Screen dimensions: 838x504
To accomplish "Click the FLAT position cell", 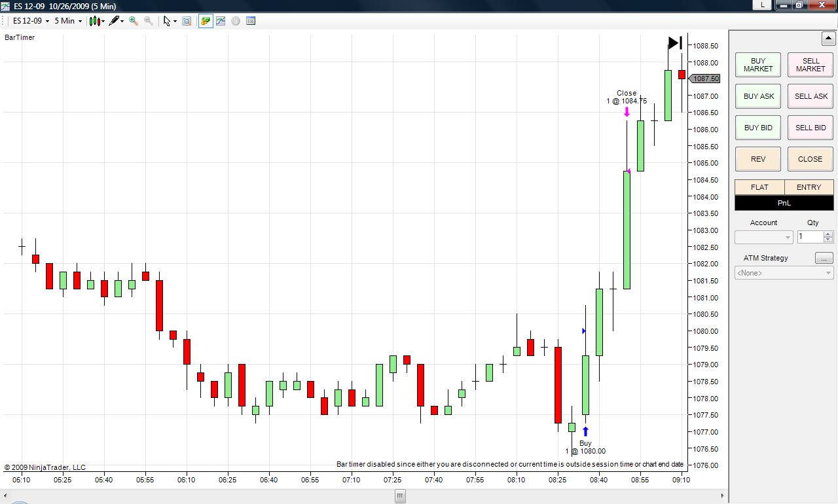I will 759,187.
